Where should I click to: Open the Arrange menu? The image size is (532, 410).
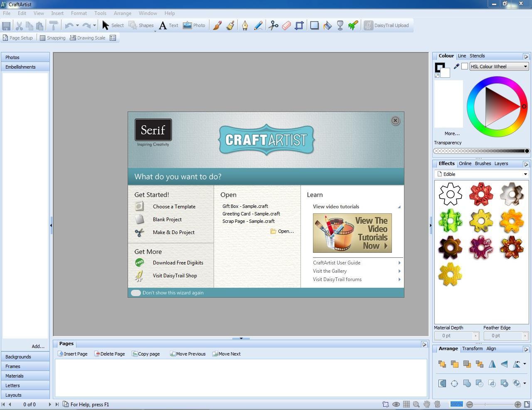coord(123,13)
